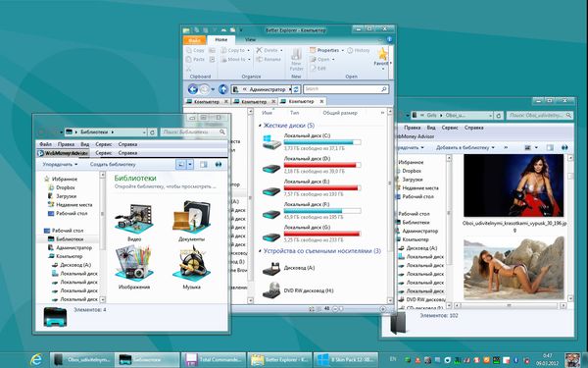The image size is (588, 368).
Task: Open the view options dropdown in Библиотеки window
Action: pyautogui.click(x=190, y=165)
